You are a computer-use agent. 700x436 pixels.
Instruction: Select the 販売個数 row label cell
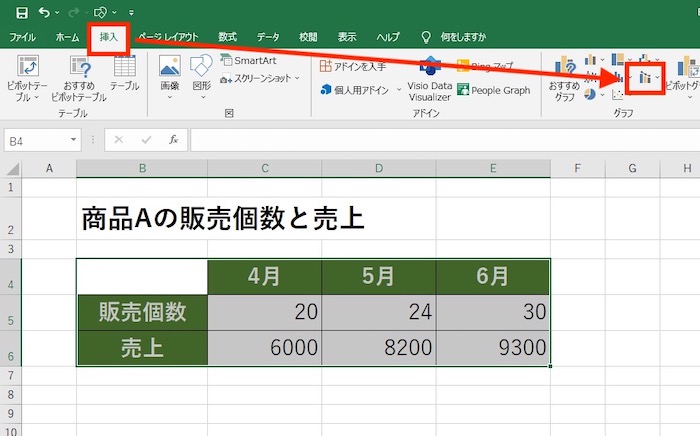[142, 312]
